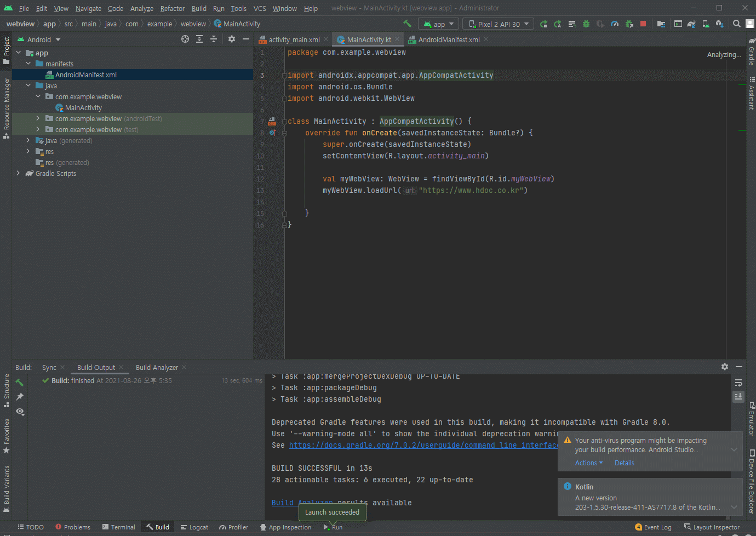Pin tab icon in Build panel
Image resolution: width=756 pixels, height=536 pixels.
(x=20, y=397)
